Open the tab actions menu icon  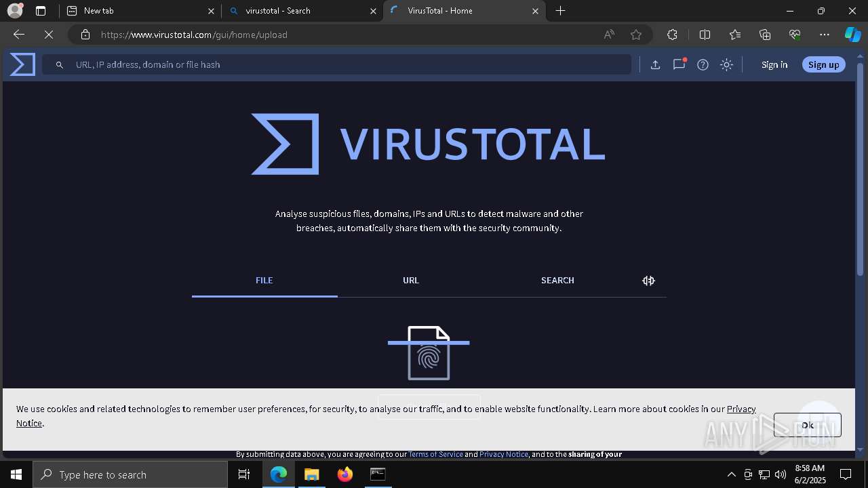click(x=41, y=11)
